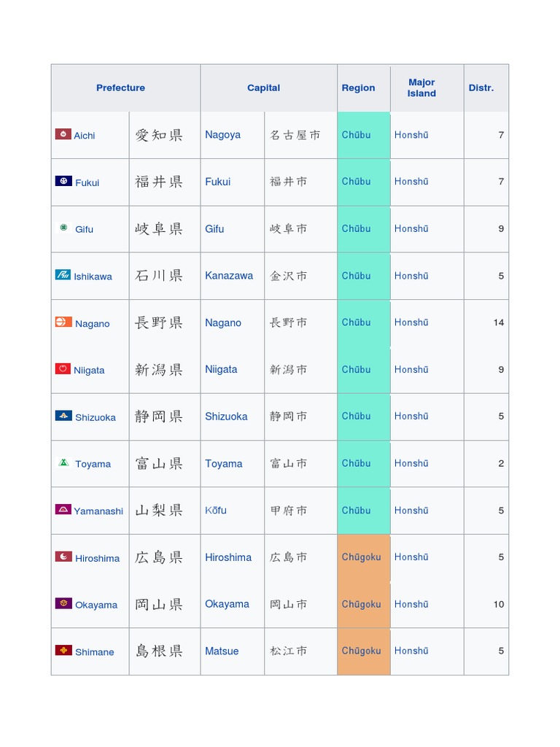This screenshot has width=560, height=747.
Task: Open the Niigata capital city link
Action: [x=221, y=369]
